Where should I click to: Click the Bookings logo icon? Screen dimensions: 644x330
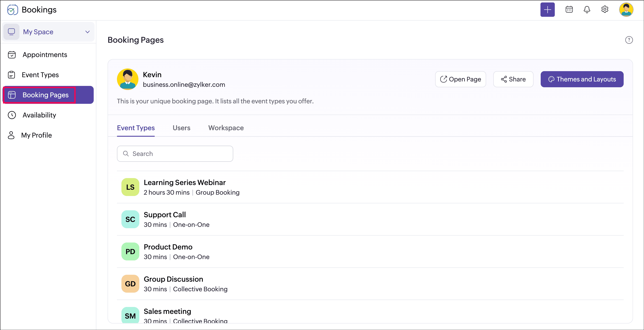(x=13, y=10)
